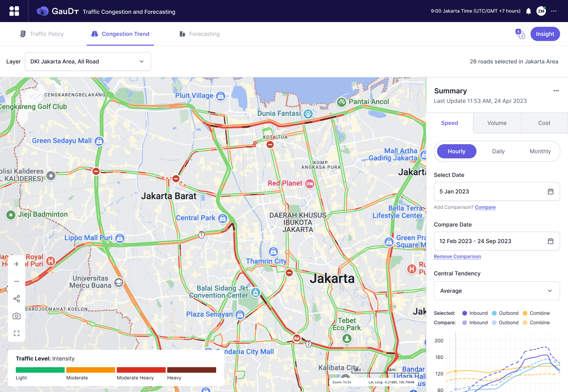
Task: Click Pluit Village shopping marker
Action: [221, 96]
